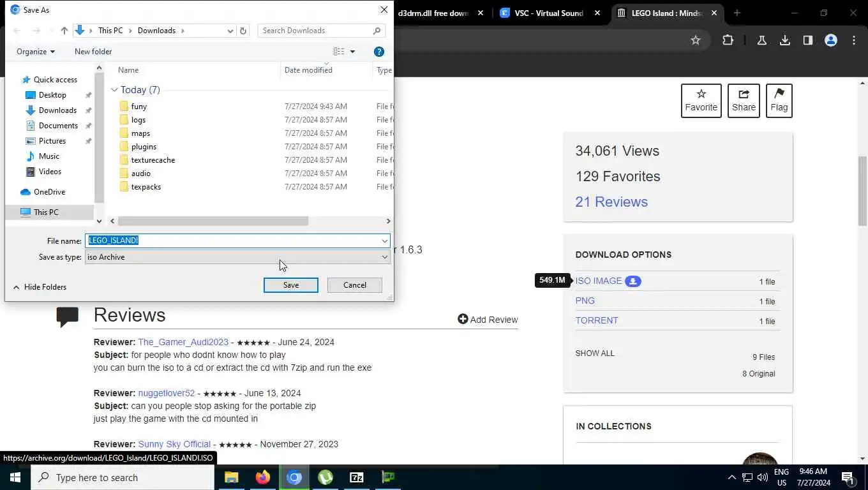This screenshot has height=490, width=868.
Task: Open volume control in system tray
Action: coord(763,477)
